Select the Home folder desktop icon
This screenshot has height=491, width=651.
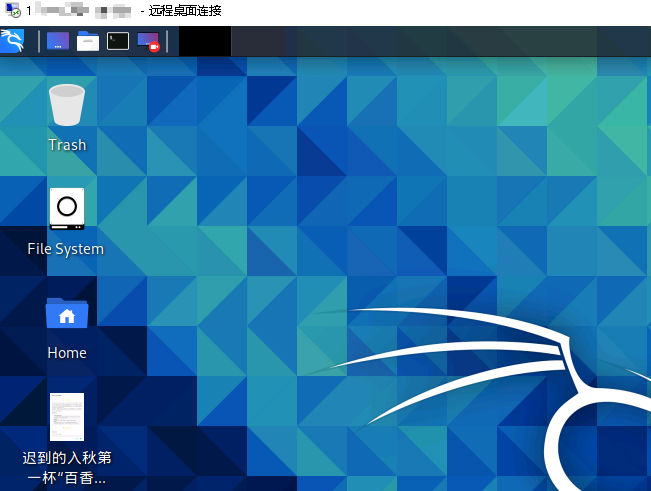[67, 313]
